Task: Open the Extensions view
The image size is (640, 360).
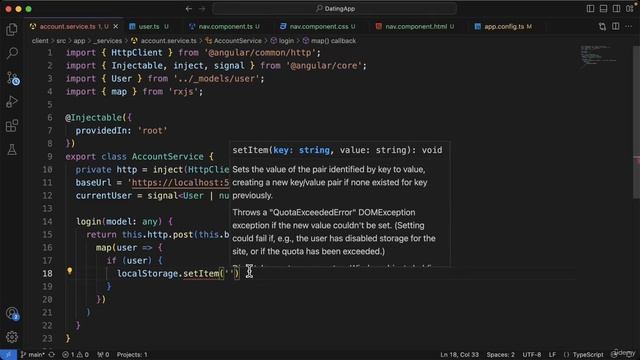Action: pyautogui.click(x=12, y=126)
